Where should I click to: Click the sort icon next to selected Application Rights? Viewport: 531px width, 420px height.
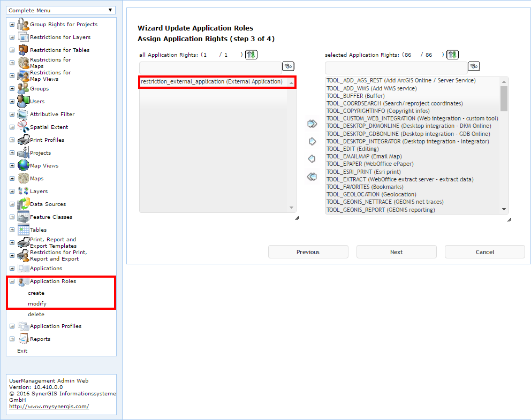[x=452, y=54]
